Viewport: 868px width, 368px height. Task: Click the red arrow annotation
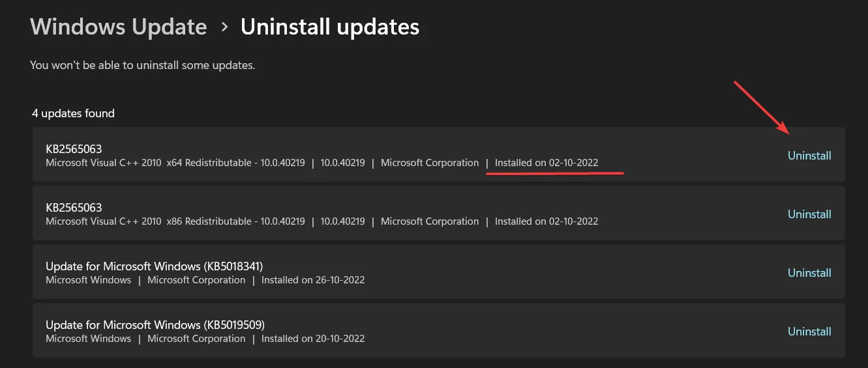[x=762, y=107]
